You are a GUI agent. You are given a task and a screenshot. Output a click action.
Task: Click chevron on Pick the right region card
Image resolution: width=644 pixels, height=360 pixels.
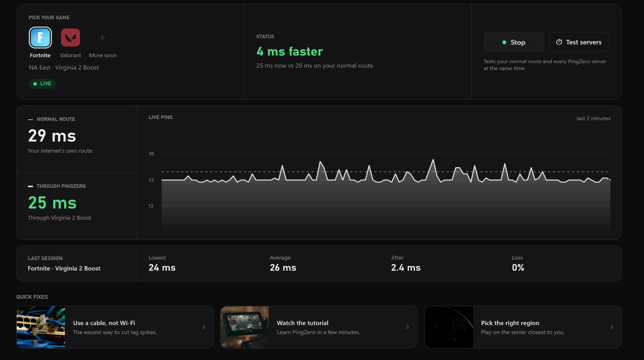coord(612,327)
